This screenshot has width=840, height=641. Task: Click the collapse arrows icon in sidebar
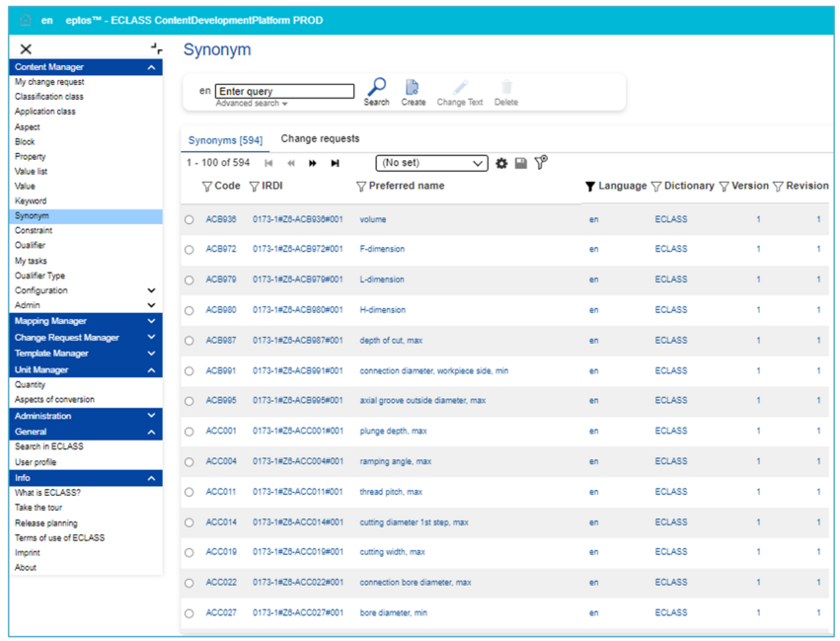pyautogui.click(x=156, y=48)
